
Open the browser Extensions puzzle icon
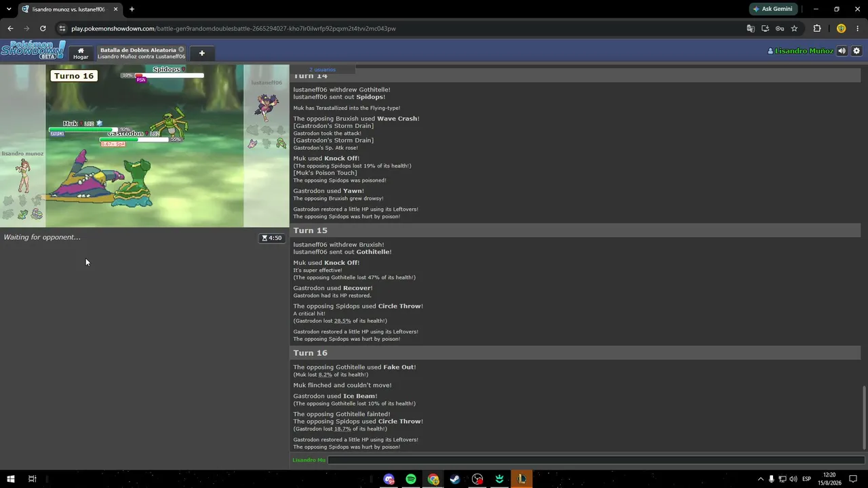[x=816, y=28]
